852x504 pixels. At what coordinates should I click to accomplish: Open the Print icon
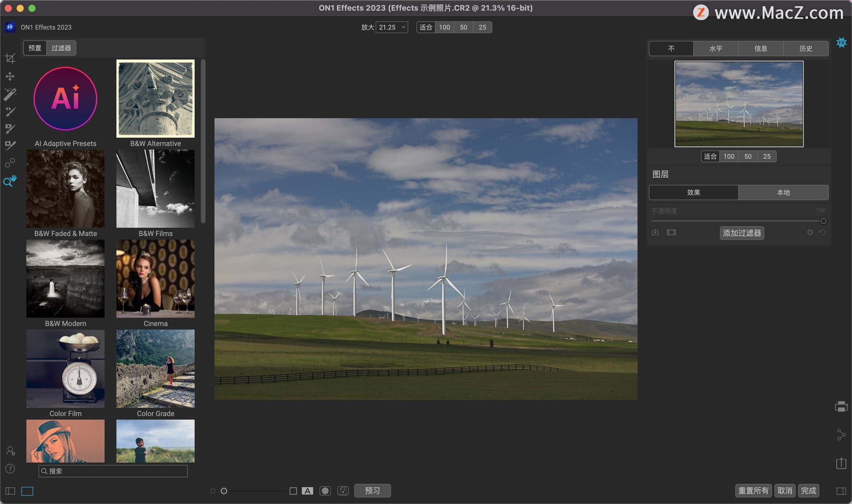pyautogui.click(x=841, y=406)
